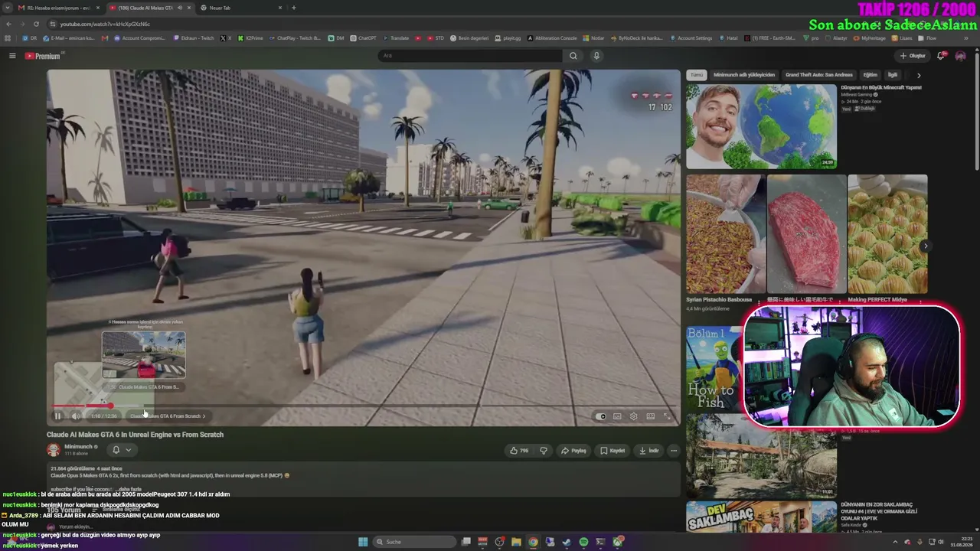
Task: Open the Minimunch channel name link
Action: coord(78,447)
